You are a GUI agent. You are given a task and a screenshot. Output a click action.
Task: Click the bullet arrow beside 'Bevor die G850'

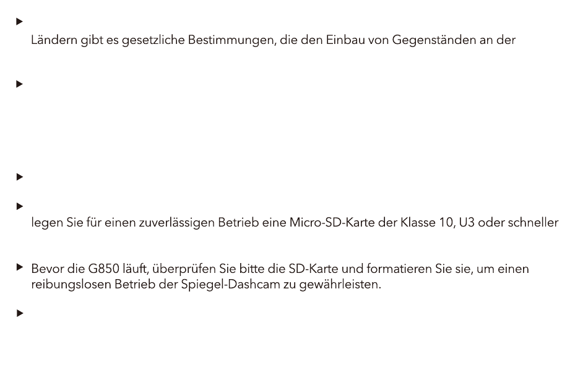coord(20,267)
